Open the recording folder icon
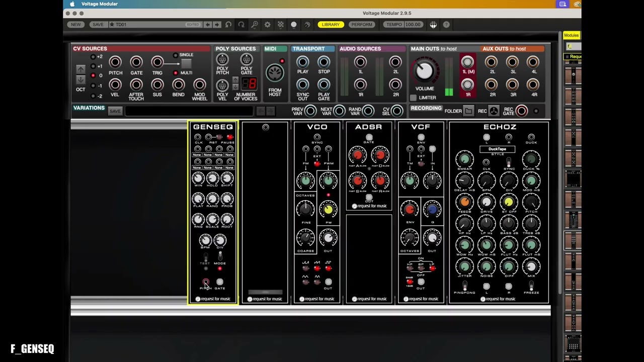 [468, 111]
